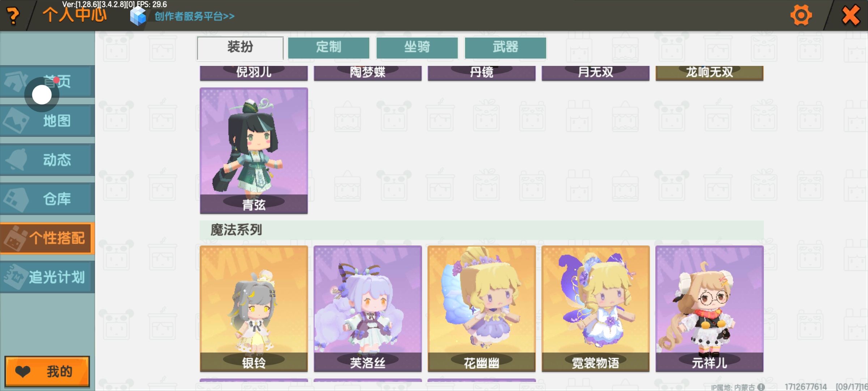
Task: Open the 动态 bell sidebar item
Action: tap(47, 160)
